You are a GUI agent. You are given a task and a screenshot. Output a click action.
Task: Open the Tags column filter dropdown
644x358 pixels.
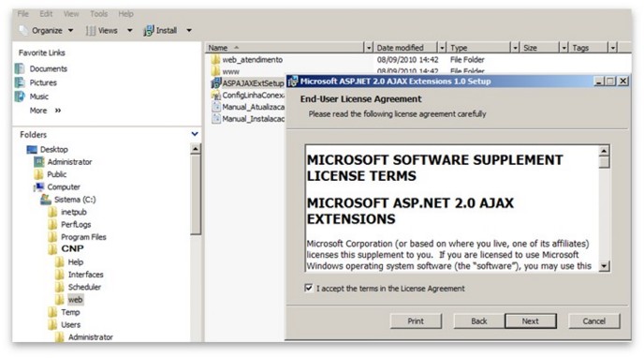613,48
